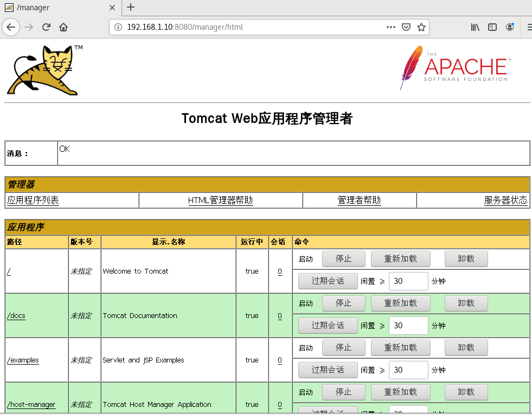Open the 应用程序列表 link
The width and height of the screenshot is (532, 415).
[x=33, y=200]
